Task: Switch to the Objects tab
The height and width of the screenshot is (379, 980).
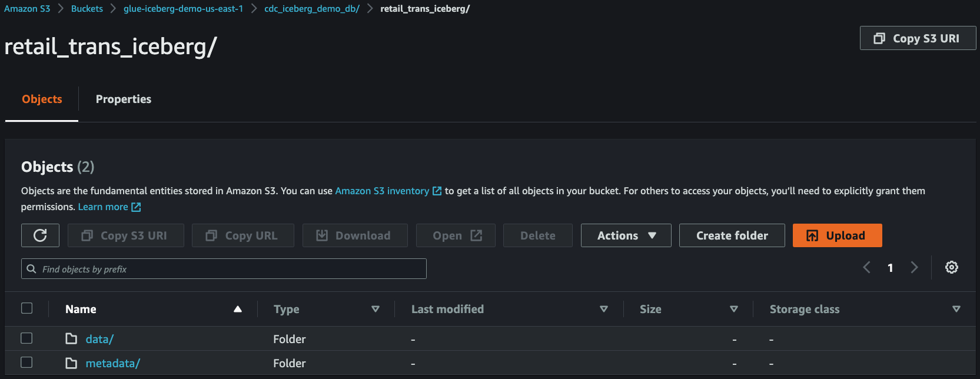Action: tap(42, 99)
